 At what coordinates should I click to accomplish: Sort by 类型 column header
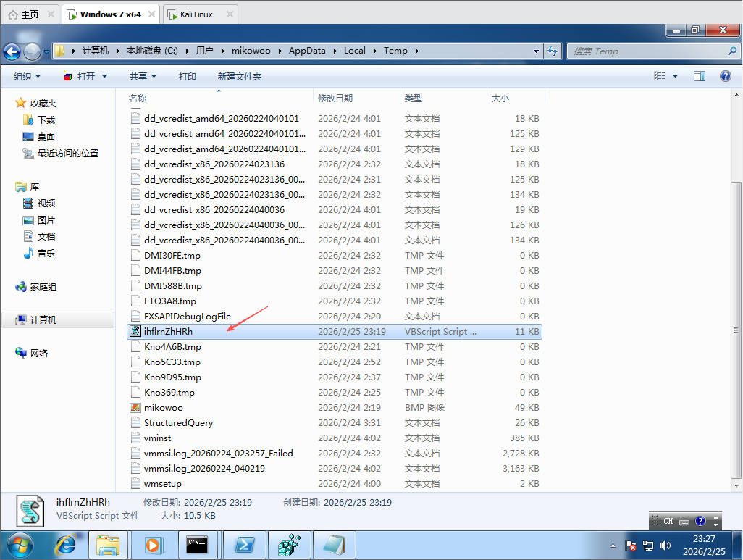[414, 98]
